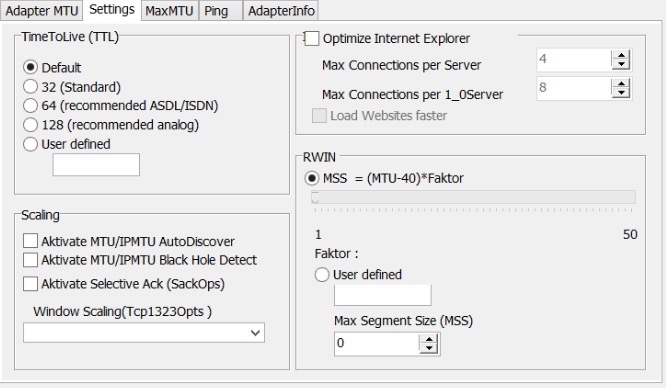
Task: Increase Max Connections per Server value
Action: point(621,55)
